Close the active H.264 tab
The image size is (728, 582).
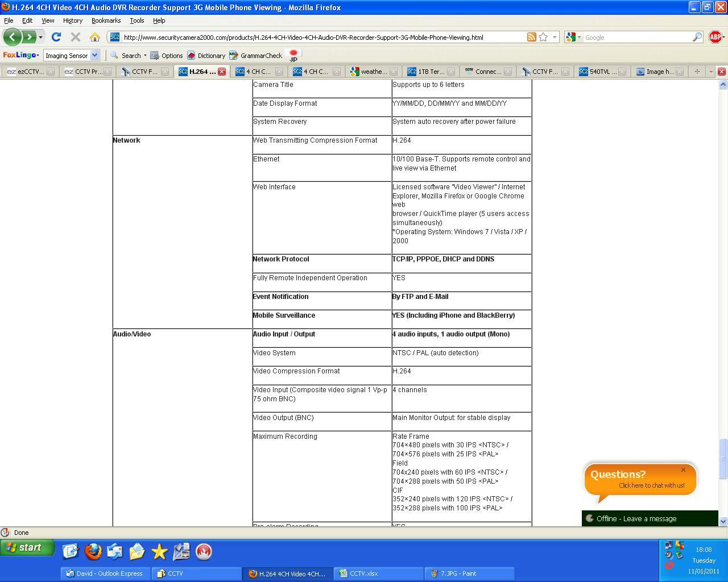click(222, 72)
